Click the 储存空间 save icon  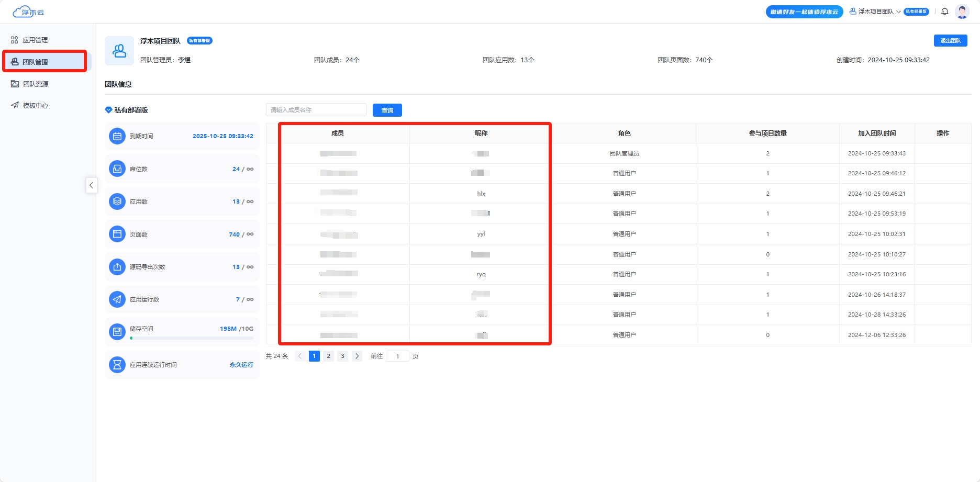[x=117, y=331]
